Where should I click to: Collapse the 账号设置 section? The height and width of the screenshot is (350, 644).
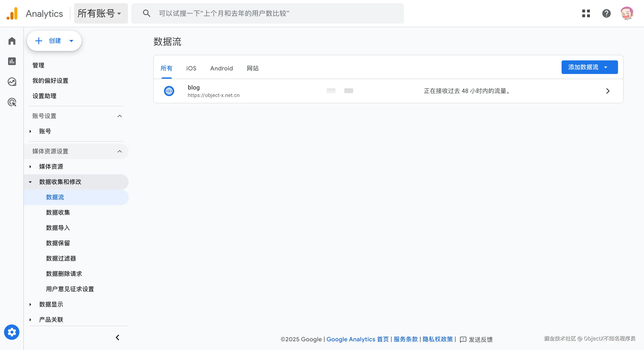[119, 116]
